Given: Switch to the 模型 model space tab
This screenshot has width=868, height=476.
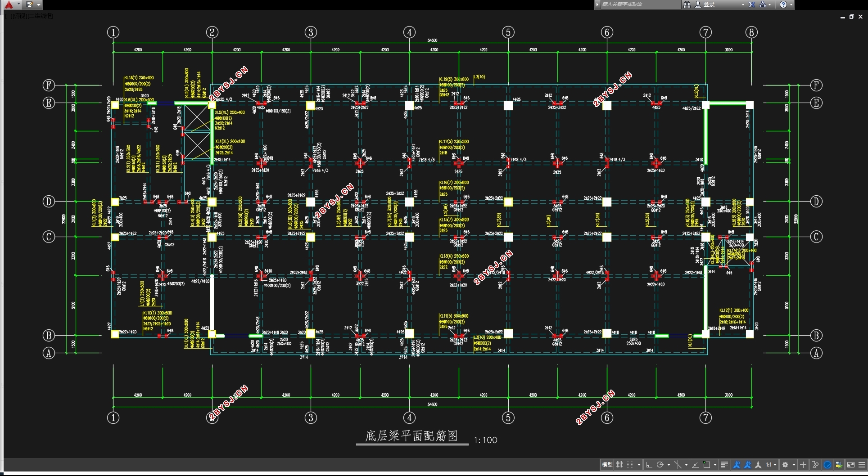Looking at the screenshot, I should point(607,465).
